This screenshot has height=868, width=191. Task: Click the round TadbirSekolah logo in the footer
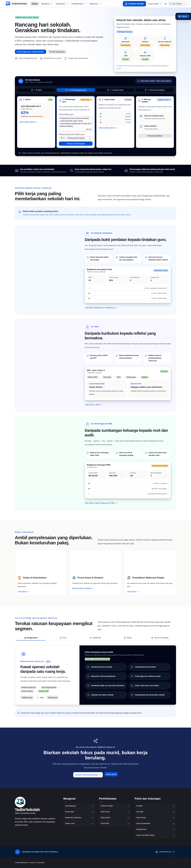click(x=20, y=802)
